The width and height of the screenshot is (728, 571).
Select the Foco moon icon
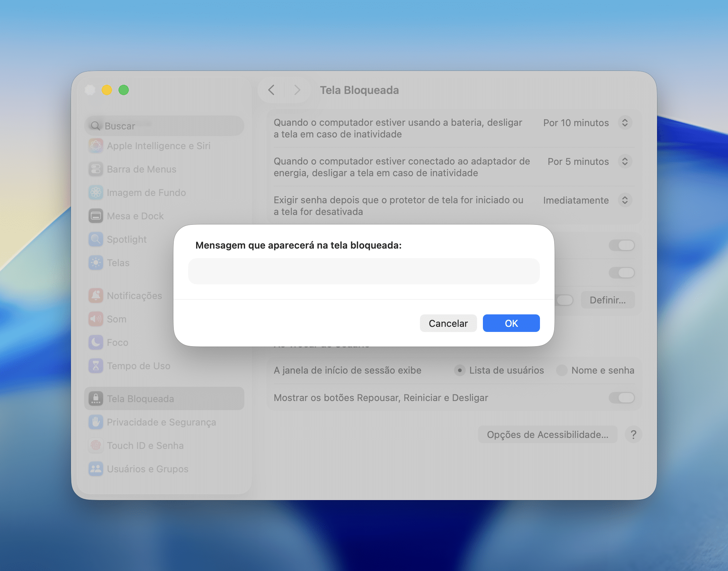tap(96, 343)
